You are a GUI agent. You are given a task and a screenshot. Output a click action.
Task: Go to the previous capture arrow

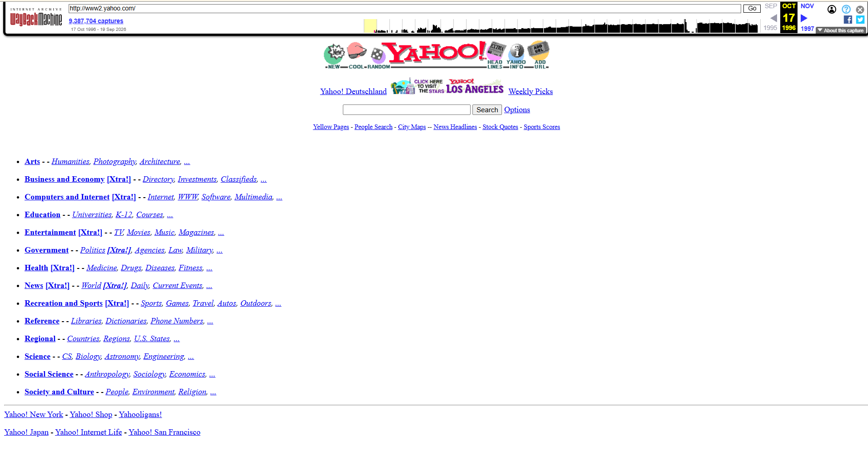coord(773,18)
